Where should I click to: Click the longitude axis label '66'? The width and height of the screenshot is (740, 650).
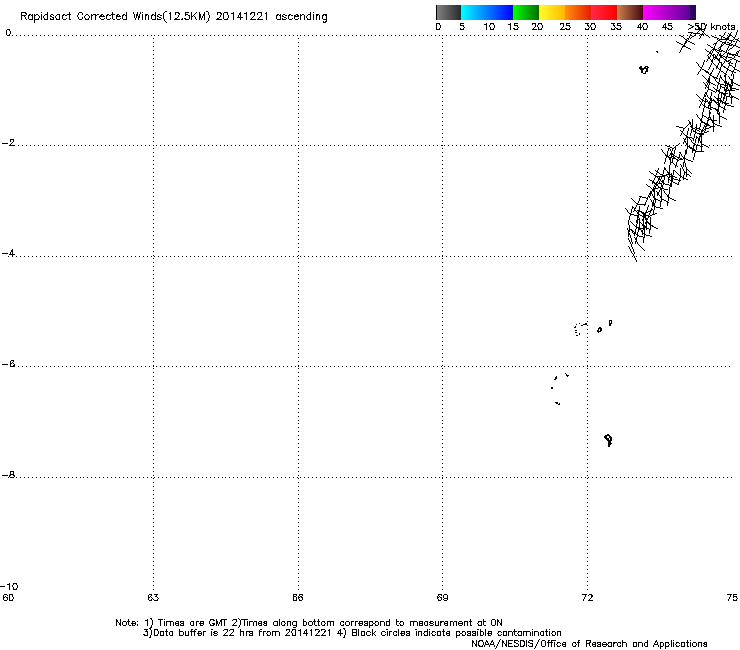tap(298, 598)
